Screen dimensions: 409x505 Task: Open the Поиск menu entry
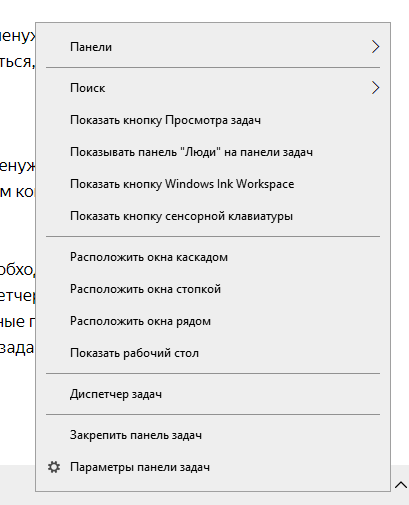tap(213, 88)
